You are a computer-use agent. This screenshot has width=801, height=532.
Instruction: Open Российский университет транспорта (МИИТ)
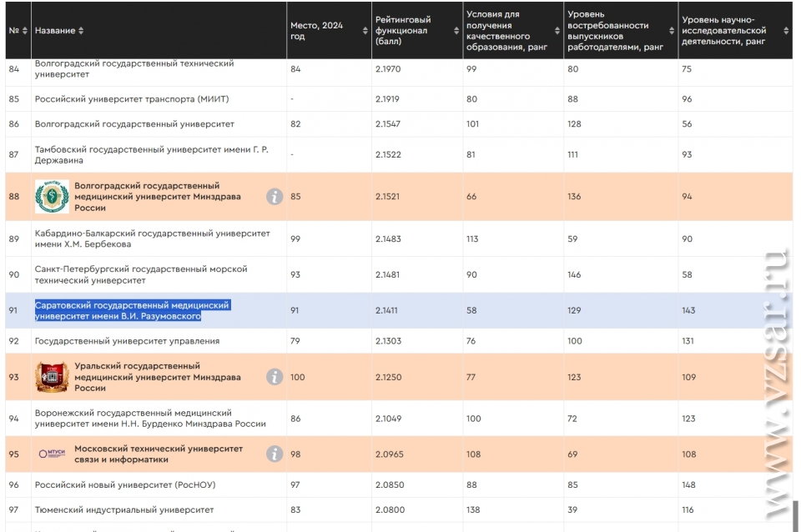coord(132,99)
